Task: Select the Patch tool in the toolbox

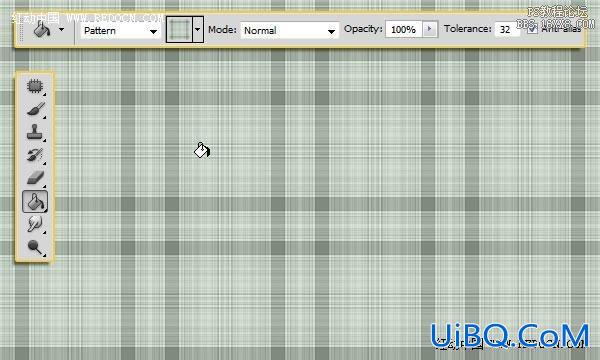Action: (x=35, y=86)
